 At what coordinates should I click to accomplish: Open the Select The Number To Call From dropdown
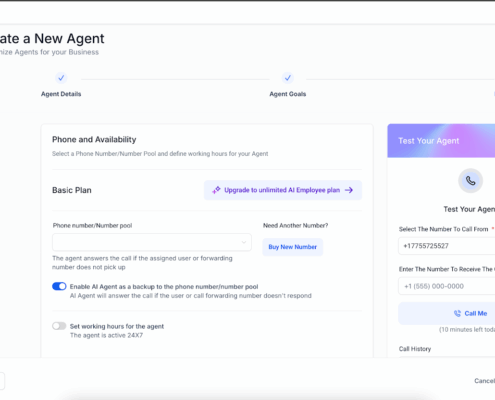[x=447, y=246]
